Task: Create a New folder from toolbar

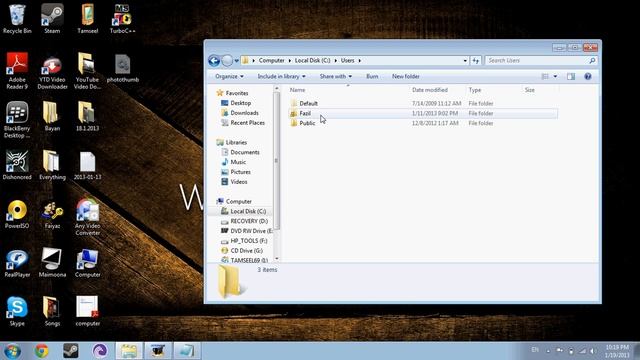Action: [x=406, y=76]
